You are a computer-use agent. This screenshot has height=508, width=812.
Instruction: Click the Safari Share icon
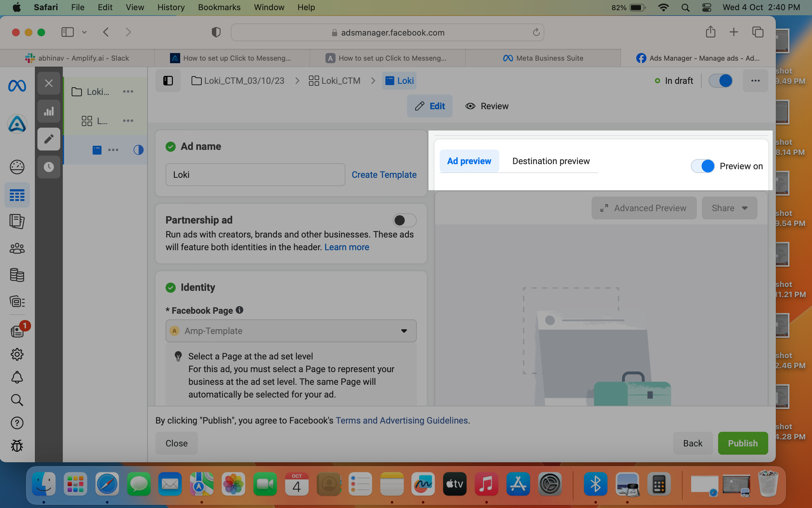pyautogui.click(x=710, y=32)
